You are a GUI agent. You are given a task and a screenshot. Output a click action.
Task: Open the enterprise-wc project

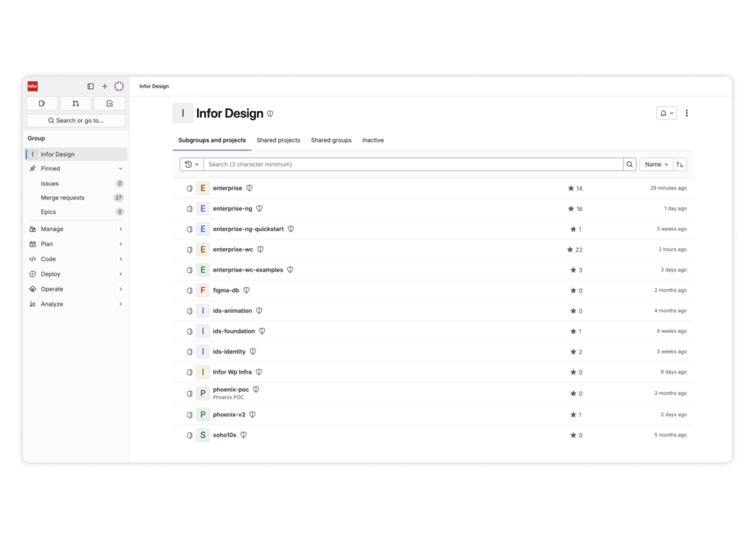[233, 249]
